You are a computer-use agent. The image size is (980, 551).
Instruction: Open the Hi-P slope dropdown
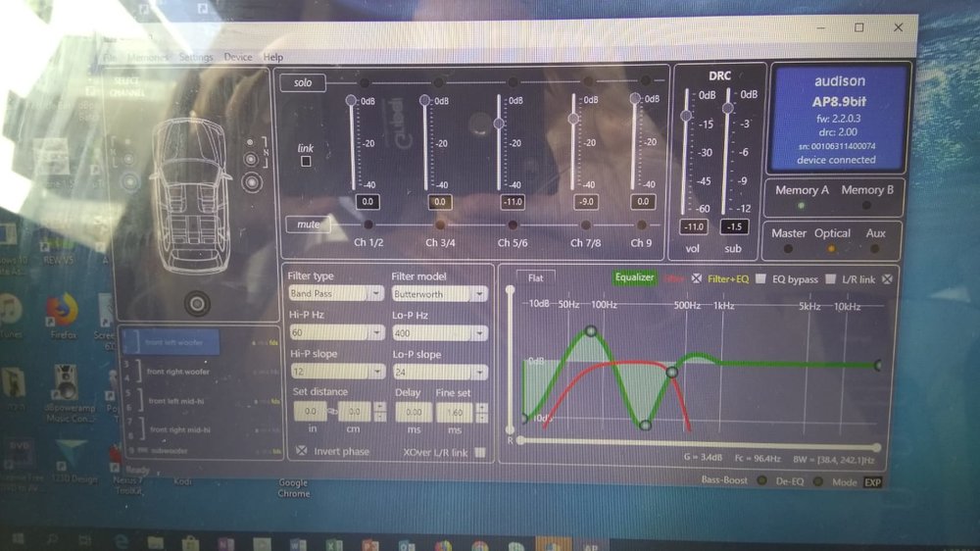pyautogui.click(x=337, y=372)
